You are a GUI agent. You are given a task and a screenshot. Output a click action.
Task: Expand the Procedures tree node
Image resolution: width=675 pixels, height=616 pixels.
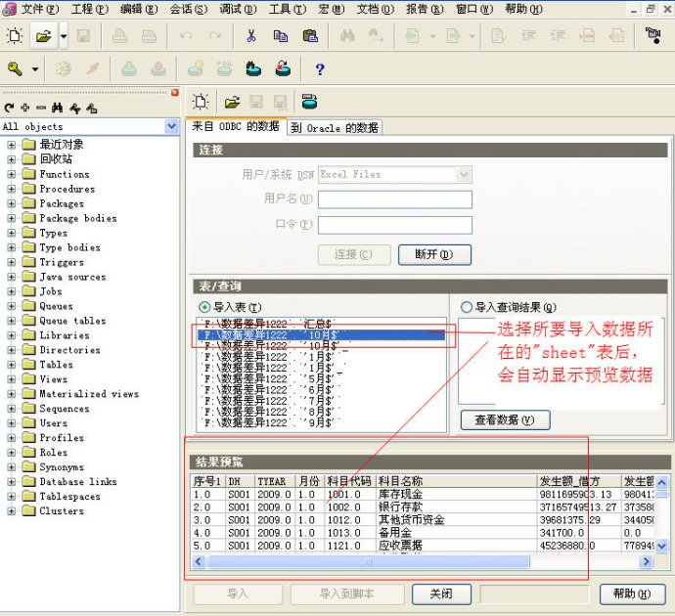click(x=12, y=189)
